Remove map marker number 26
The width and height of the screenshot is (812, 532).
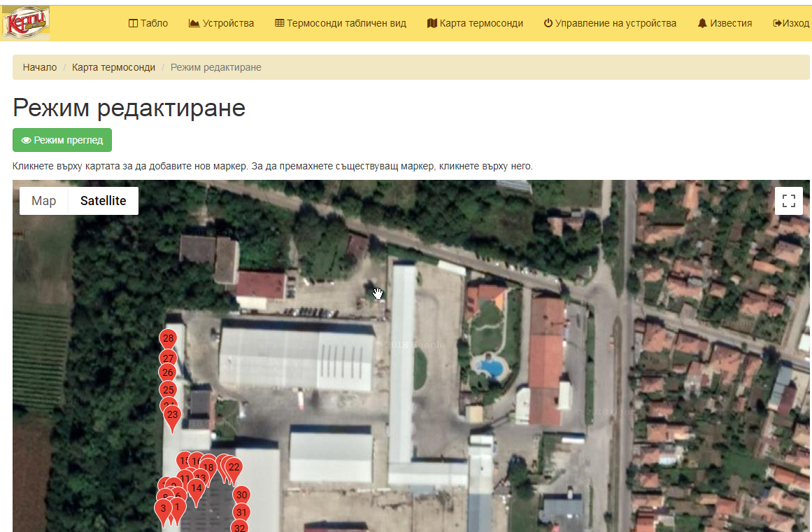coord(167,372)
